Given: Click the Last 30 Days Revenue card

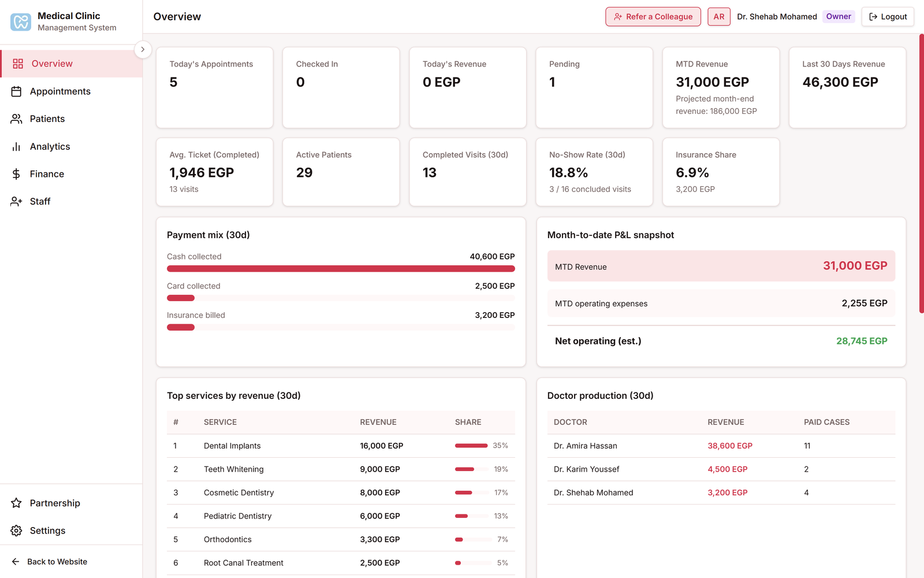Looking at the screenshot, I should point(847,87).
